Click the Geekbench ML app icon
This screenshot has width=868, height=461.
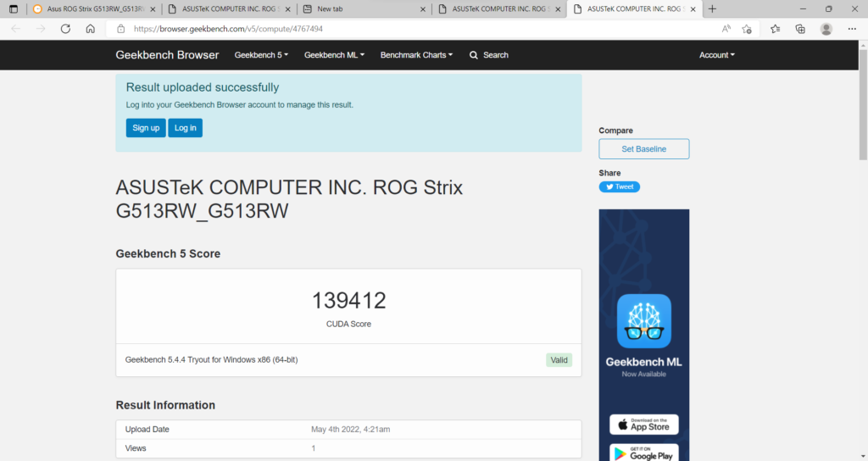pyautogui.click(x=644, y=321)
